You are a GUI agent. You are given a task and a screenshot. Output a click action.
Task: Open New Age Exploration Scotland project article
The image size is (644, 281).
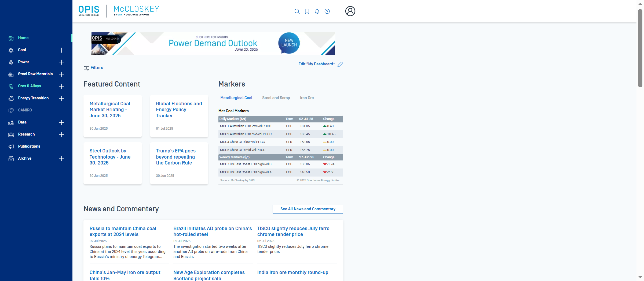point(209,275)
